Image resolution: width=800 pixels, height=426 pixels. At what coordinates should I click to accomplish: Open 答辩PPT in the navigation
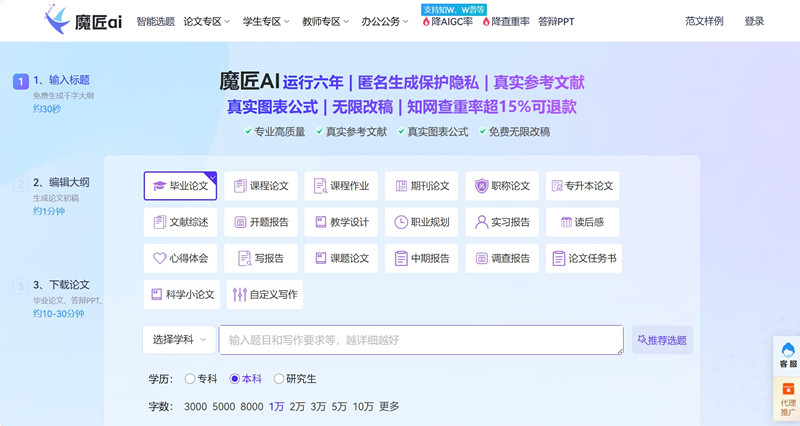556,21
